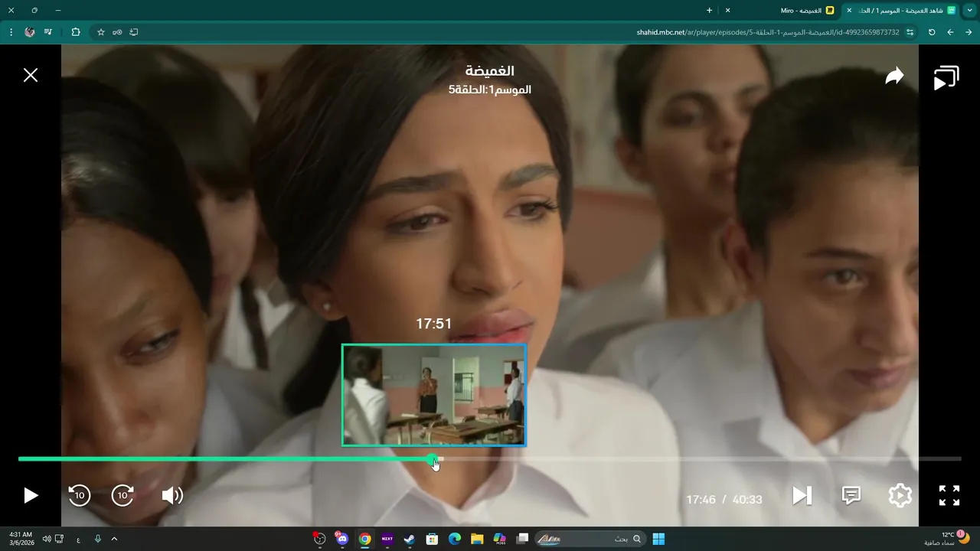The width and height of the screenshot is (980, 551).
Task: Open File Explorer from the taskbar
Action: coord(477,539)
